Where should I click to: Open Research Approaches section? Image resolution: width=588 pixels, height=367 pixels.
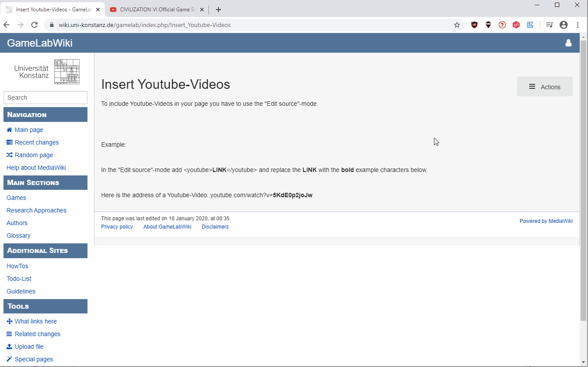[x=37, y=210]
